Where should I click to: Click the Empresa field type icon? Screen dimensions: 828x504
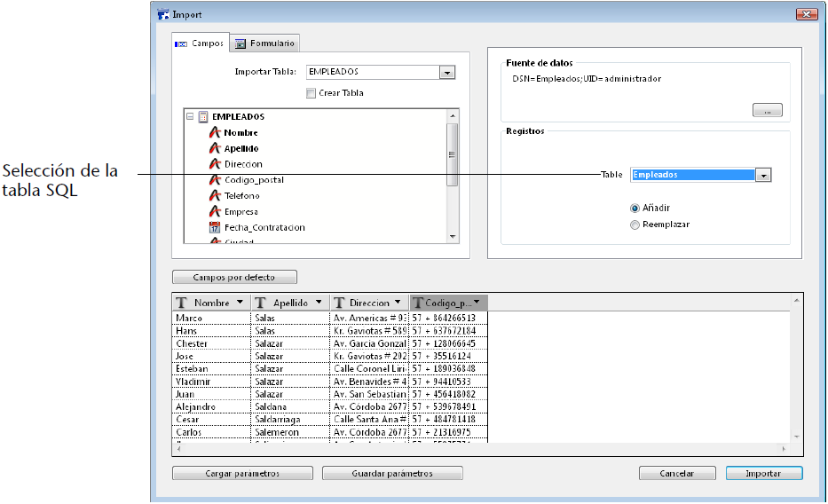pos(214,212)
